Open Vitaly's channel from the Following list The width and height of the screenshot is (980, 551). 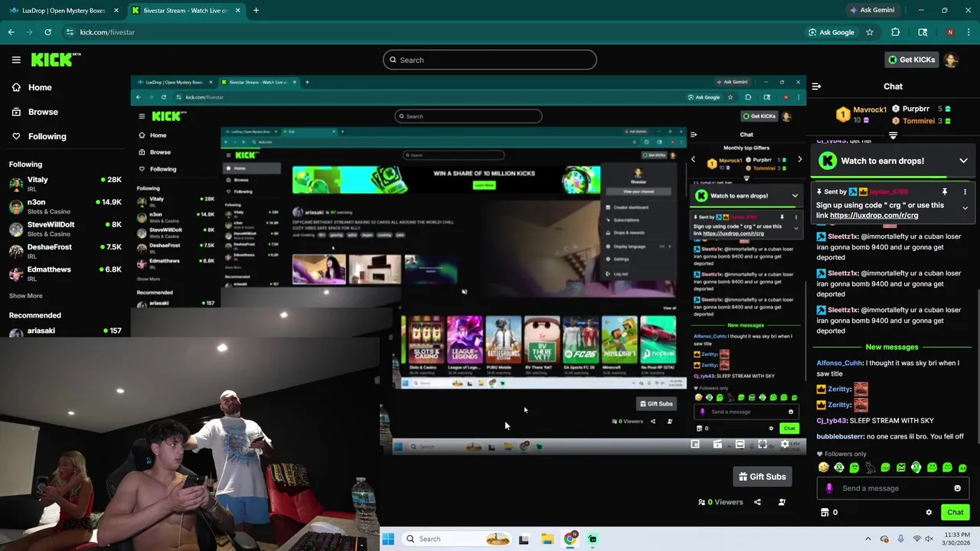pos(65,184)
